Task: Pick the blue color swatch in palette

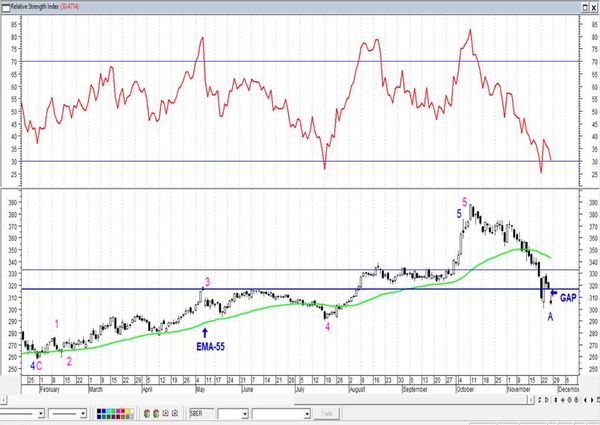Action: click(104, 411)
